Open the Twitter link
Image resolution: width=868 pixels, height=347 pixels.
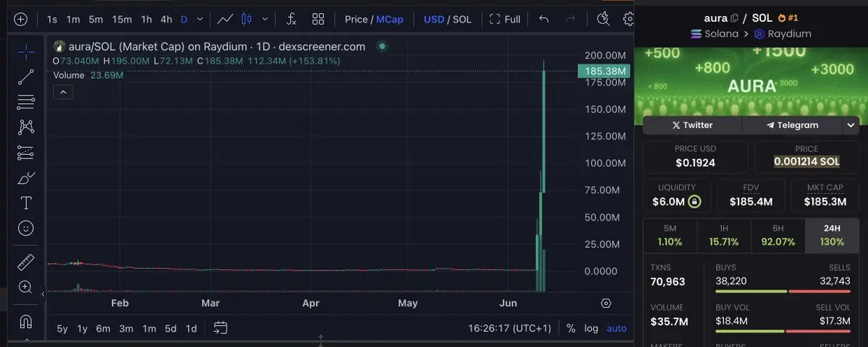(x=692, y=125)
